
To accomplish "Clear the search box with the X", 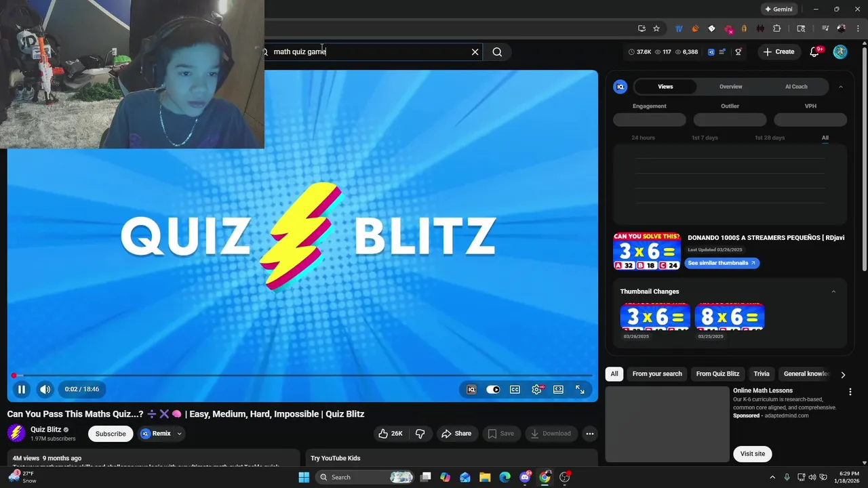I will 475,52.
